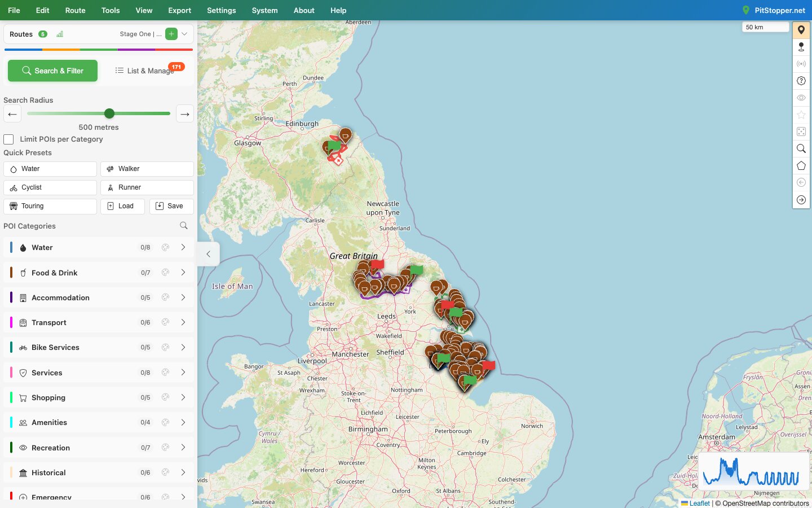Expand the Amenities category chevron
The image size is (812, 508).
tap(183, 422)
